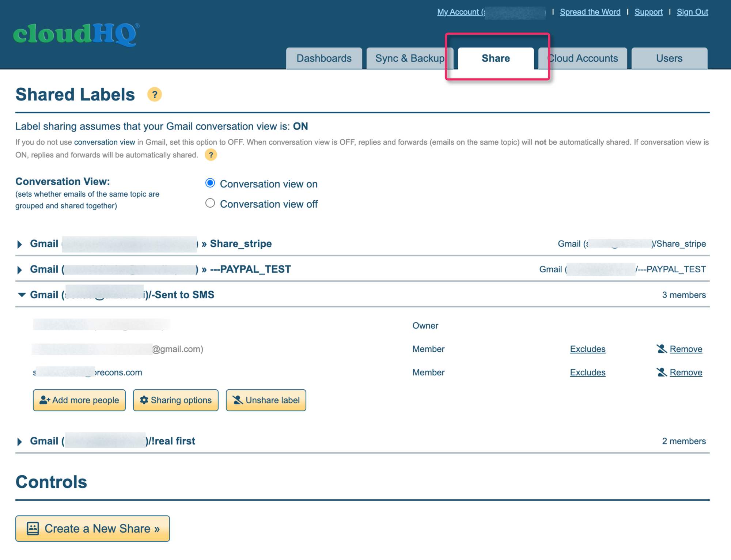Click the '3 members' text

tap(684, 295)
